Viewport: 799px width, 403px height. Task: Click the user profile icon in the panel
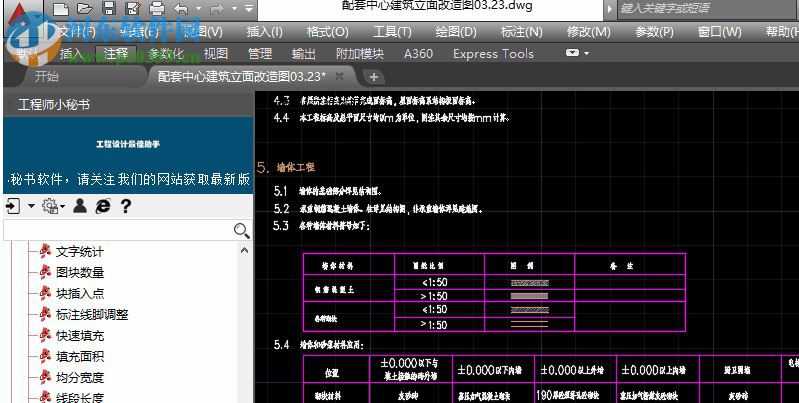coord(79,206)
